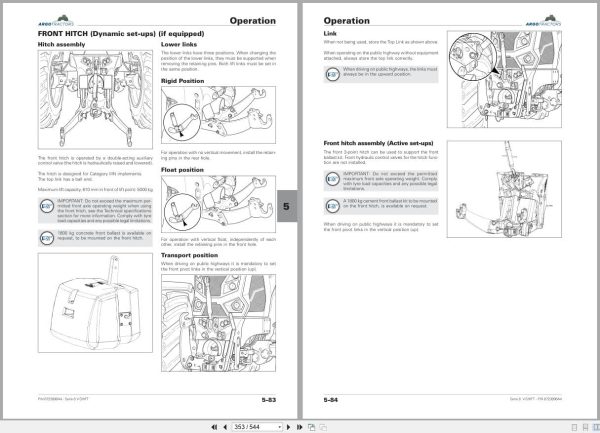Click the 'Operation' title on right page
Screen dimensions: 600x433
click(x=347, y=21)
